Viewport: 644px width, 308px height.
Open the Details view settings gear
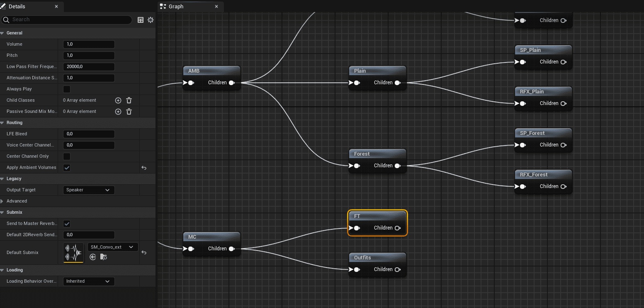click(151, 20)
